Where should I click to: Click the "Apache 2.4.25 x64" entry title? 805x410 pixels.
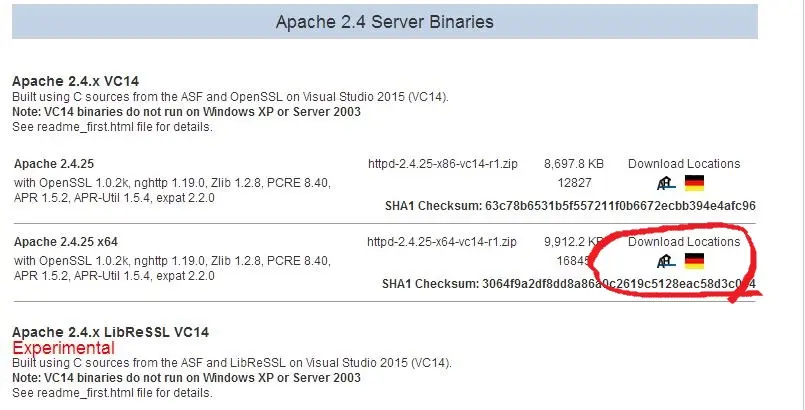(x=66, y=242)
